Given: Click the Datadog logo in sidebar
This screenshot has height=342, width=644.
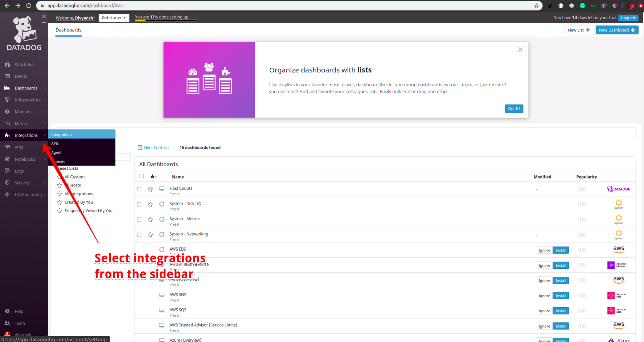Looking at the screenshot, I should tap(24, 34).
